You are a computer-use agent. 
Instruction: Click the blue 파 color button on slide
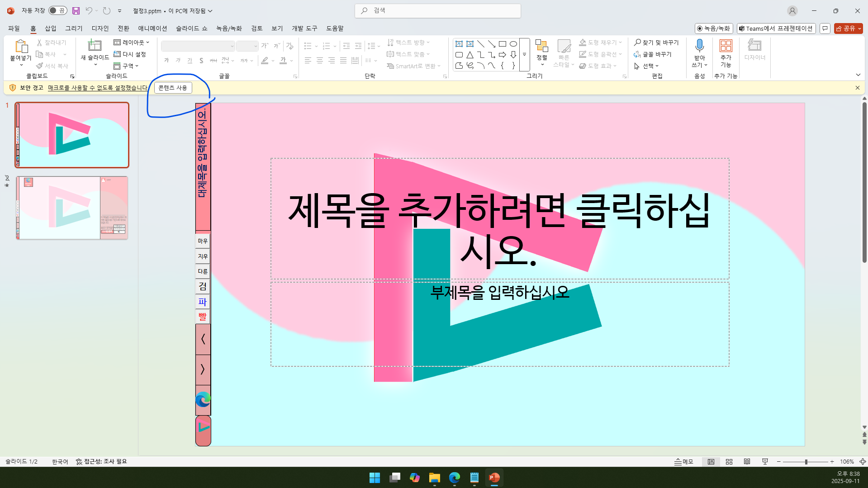(x=203, y=302)
